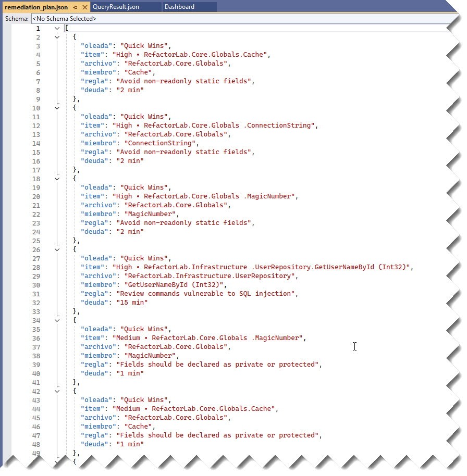Open the Dashboard tab

click(180, 7)
